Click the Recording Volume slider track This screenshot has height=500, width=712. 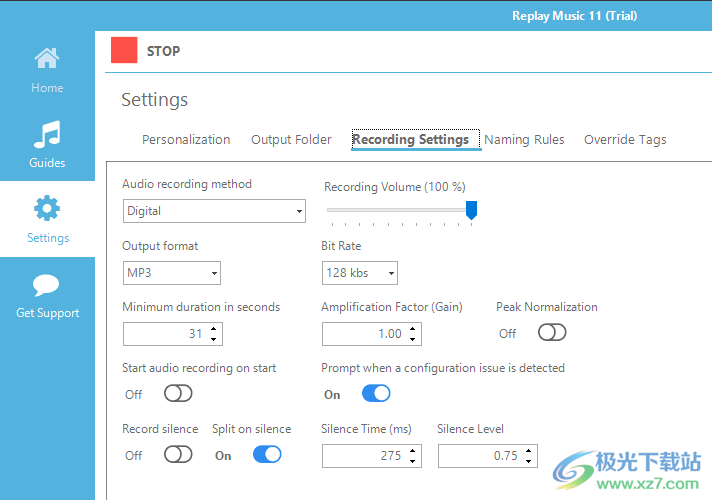pyautogui.click(x=396, y=210)
